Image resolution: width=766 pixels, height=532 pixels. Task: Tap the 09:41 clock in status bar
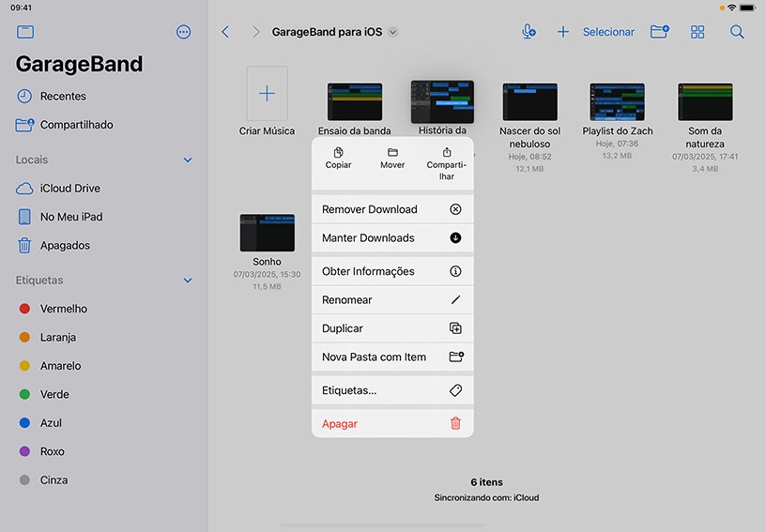pos(21,8)
